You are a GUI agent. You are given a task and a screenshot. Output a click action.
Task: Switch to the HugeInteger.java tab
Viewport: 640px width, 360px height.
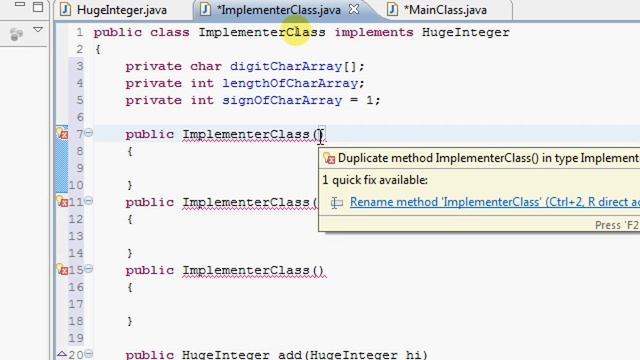pyautogui.click(x=114, y=10)
